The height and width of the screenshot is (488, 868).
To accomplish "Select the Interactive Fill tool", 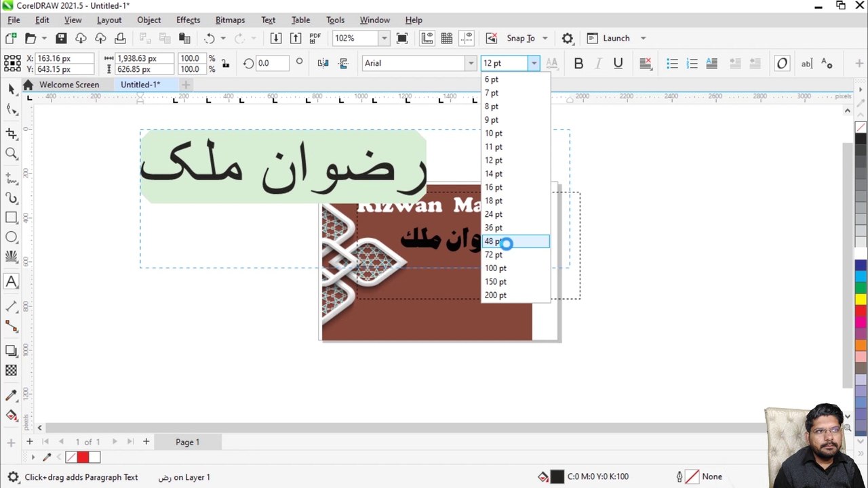I will tap(12, 415).
